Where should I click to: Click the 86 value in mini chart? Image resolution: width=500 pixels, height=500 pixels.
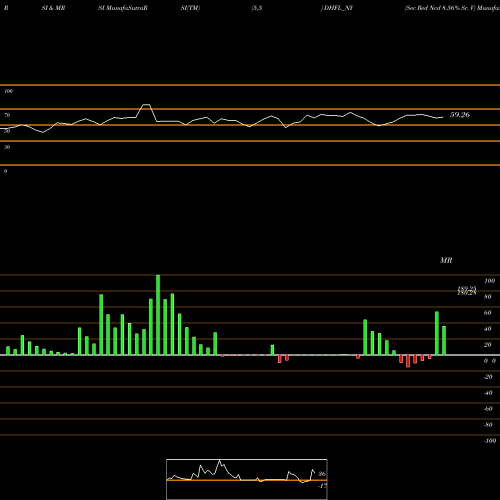(x=322, y=474)
